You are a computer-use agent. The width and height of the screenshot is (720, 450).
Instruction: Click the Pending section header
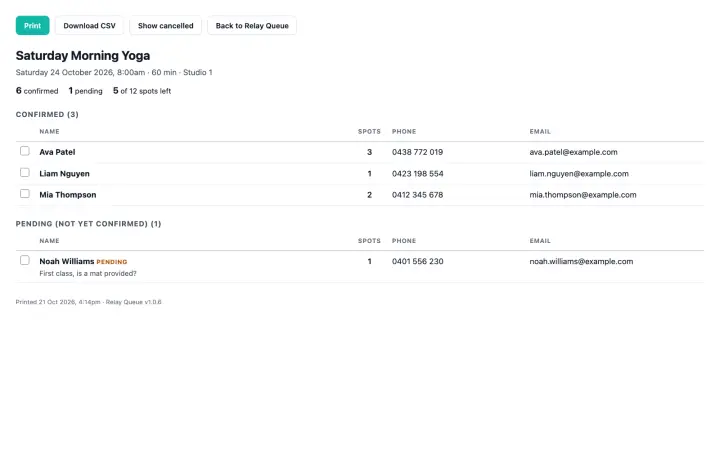click(88, 224)
